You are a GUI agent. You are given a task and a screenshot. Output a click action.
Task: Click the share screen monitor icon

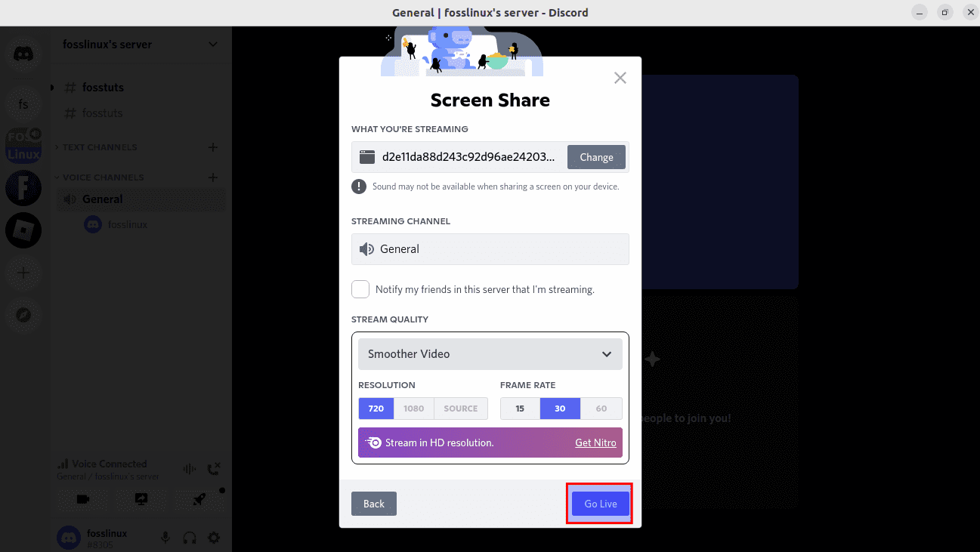pyautogui.click(x=141, y=499)
